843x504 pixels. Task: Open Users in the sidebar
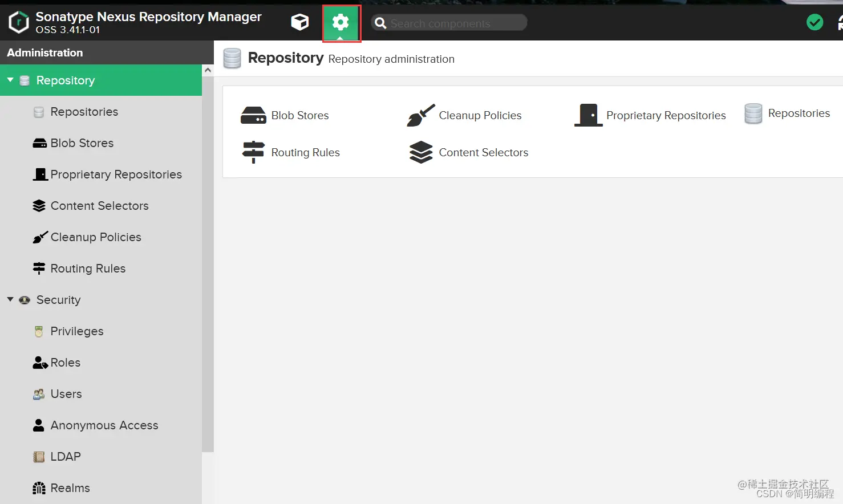[x=101, y=394]
